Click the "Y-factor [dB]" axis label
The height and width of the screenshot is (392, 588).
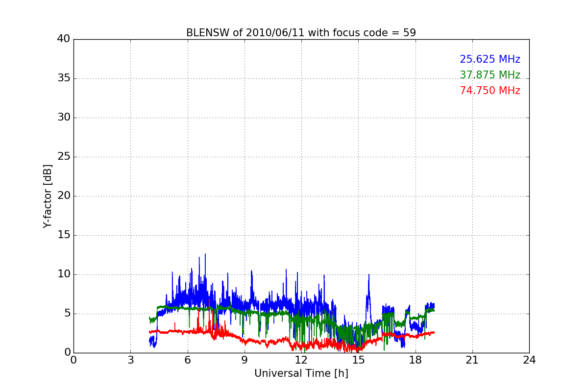(x=47, y=196)
